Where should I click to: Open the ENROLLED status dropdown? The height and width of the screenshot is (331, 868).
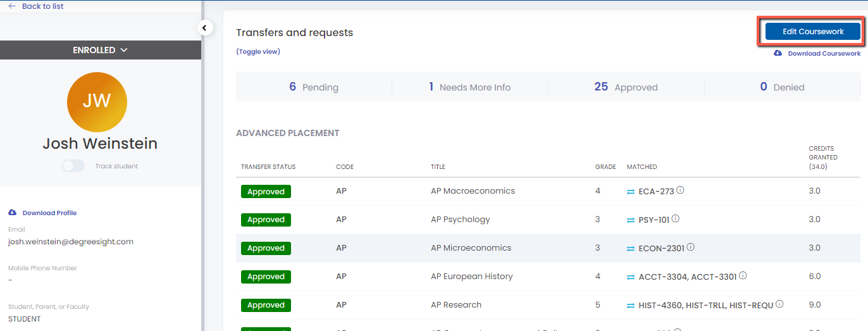pyautogui.click(x=101, y=50)
